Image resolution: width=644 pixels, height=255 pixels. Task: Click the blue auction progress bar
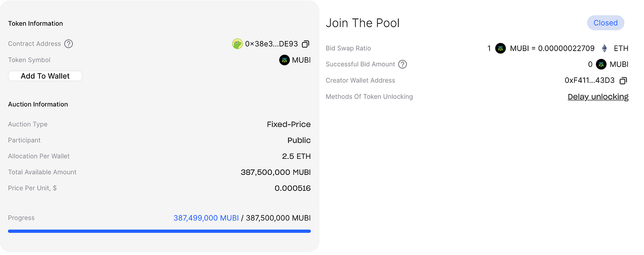tap(159, 231)
